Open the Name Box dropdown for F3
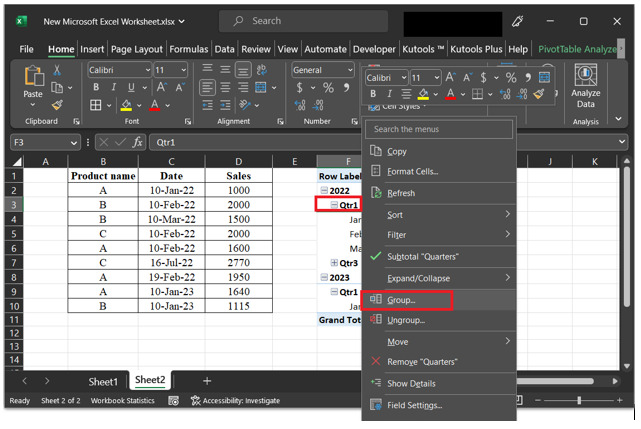The image size is (641, 429). point(74,143)
